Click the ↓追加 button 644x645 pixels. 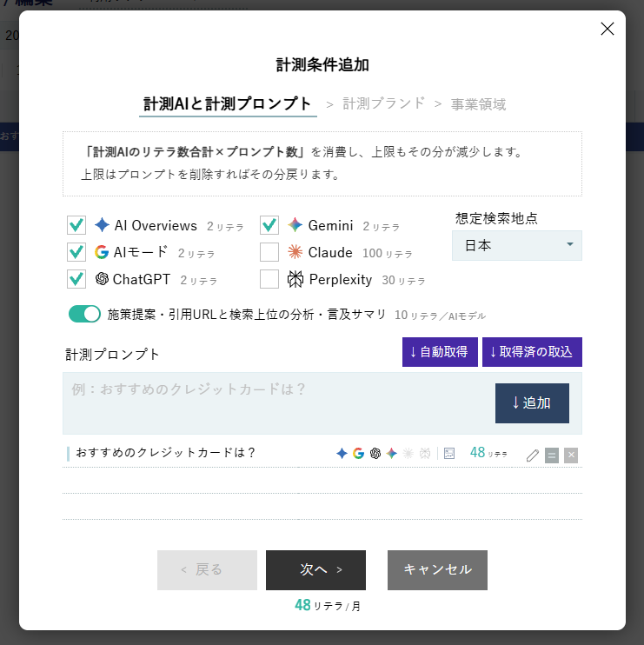point(532,403)
